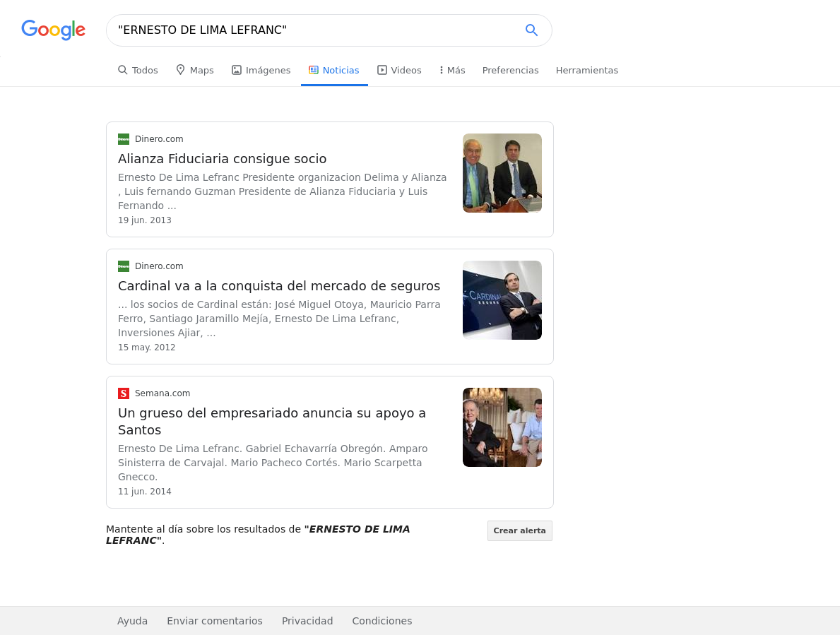This screenshot has width=840, height=635.
Task: Click snippet mentioning 'Gabriel Echavarría Obregón'
Action: (273, 463)
